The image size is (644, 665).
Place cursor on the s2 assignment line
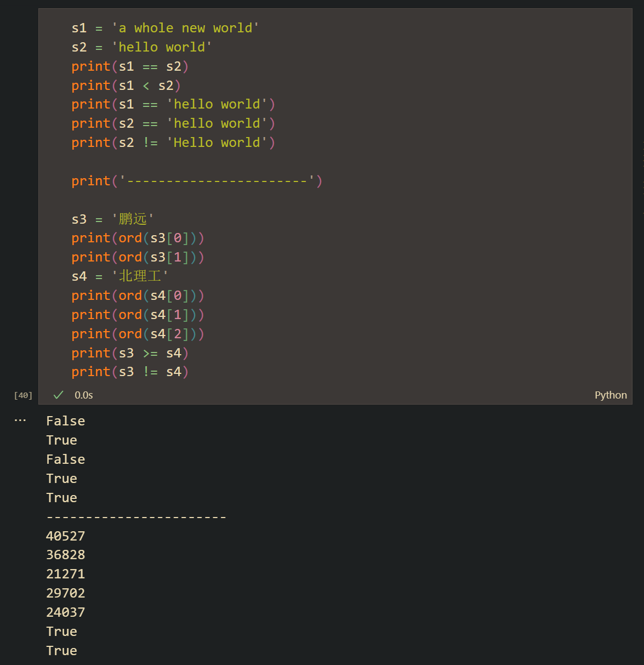(141, 47)
